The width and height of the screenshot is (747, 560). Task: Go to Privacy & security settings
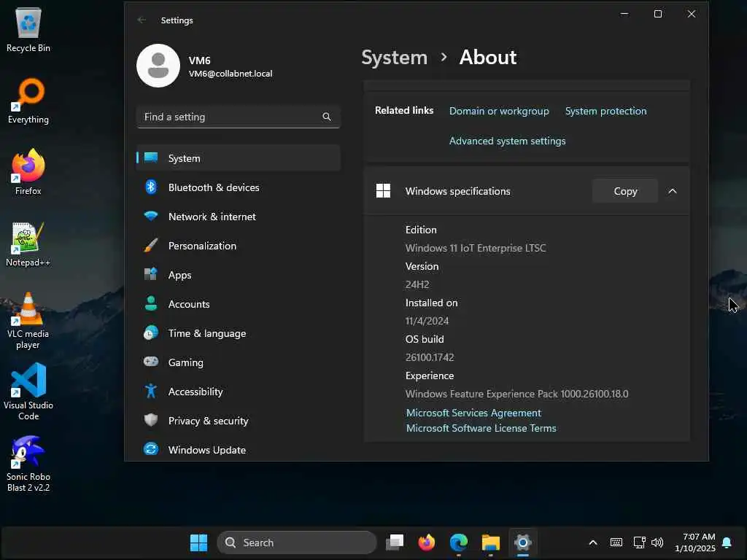[x=239, y=421]
